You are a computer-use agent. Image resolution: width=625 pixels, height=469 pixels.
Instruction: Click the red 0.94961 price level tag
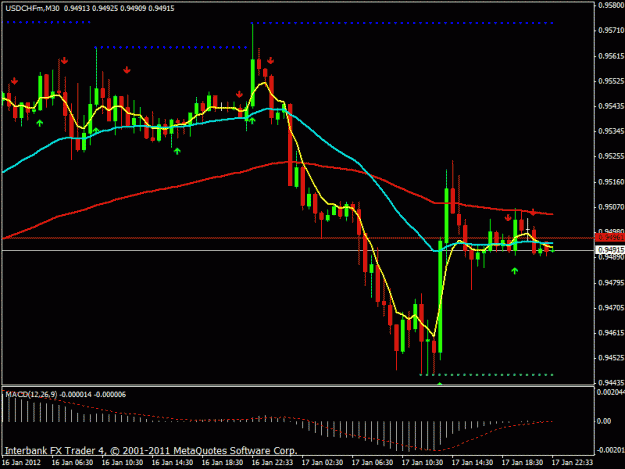click(x=610, y=237)
